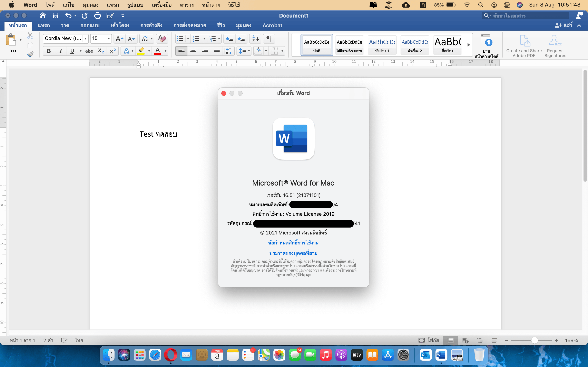Click the Increase Indent icon
This screenshot has width=588, height=367.
click(x=241, y=39)
